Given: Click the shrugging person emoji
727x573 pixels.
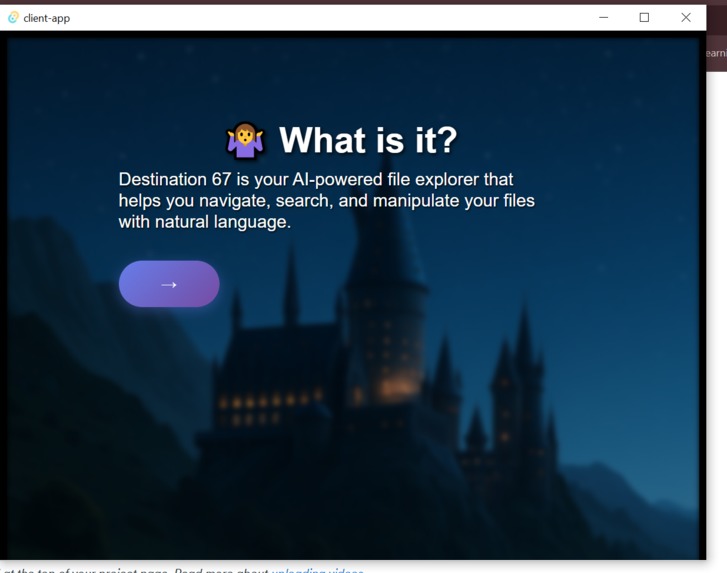Looking at the screenshot, I should coord(245,140).
